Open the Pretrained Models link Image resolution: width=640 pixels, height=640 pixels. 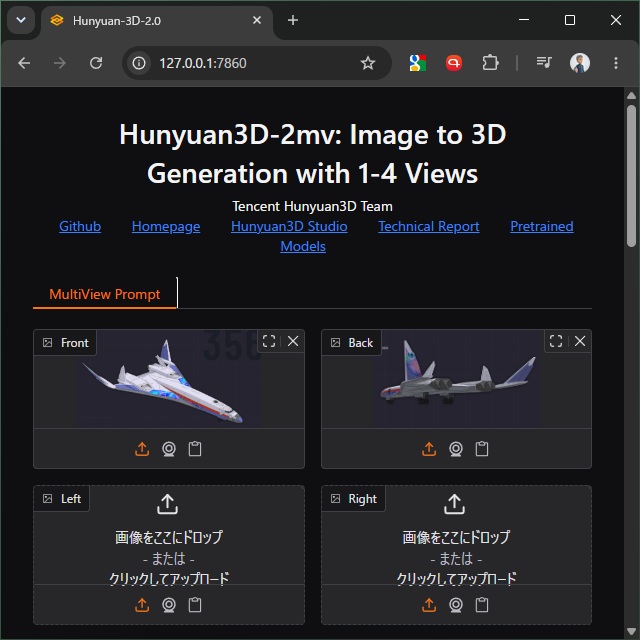(541, 226)
